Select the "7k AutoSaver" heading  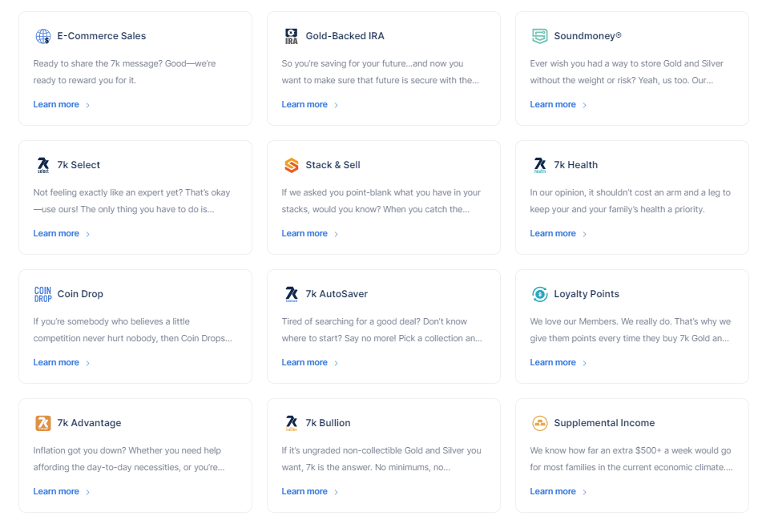pos(337,294)
